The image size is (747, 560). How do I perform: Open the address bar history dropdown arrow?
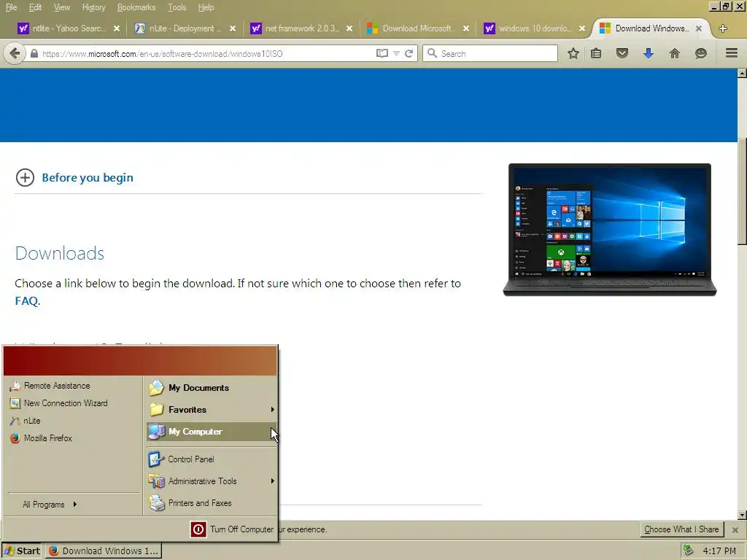[396, 54]
